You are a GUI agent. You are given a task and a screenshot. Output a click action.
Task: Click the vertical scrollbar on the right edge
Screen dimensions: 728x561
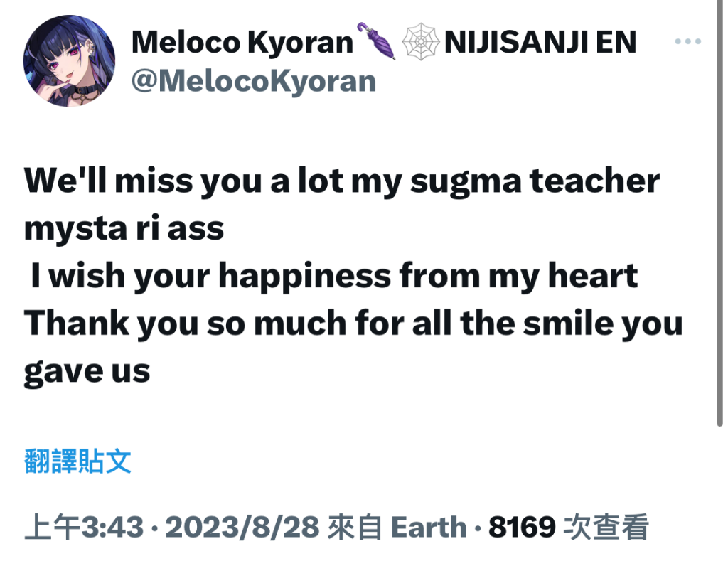719,213
